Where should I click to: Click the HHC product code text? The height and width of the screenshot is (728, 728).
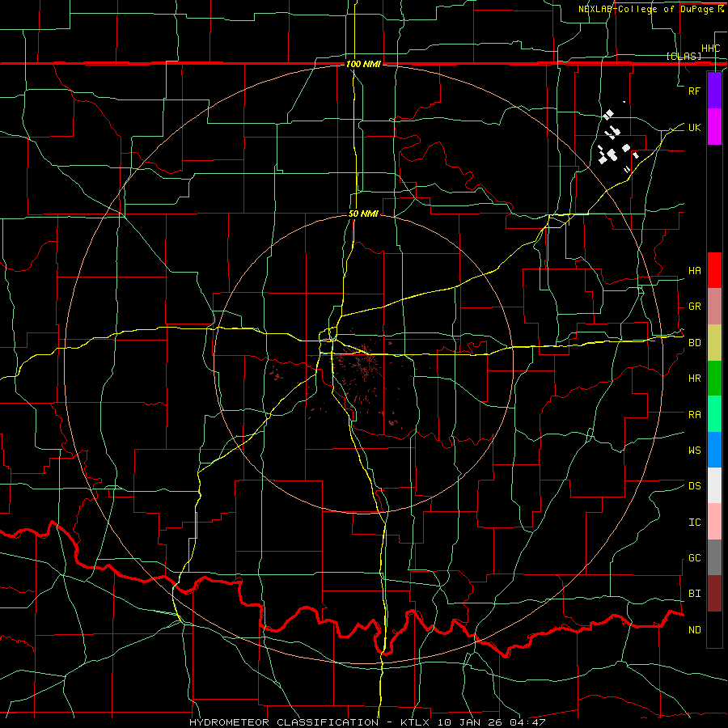710,49
